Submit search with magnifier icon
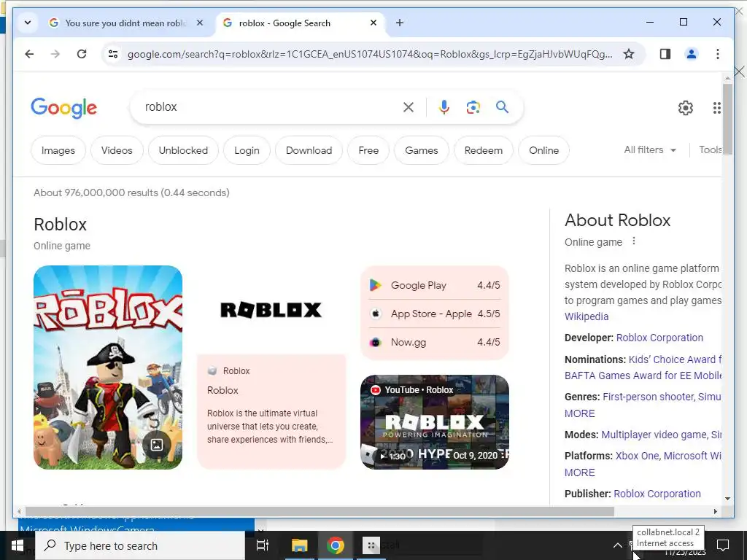Viewport: 747px width, 560px height. click(x=502, y=106)
